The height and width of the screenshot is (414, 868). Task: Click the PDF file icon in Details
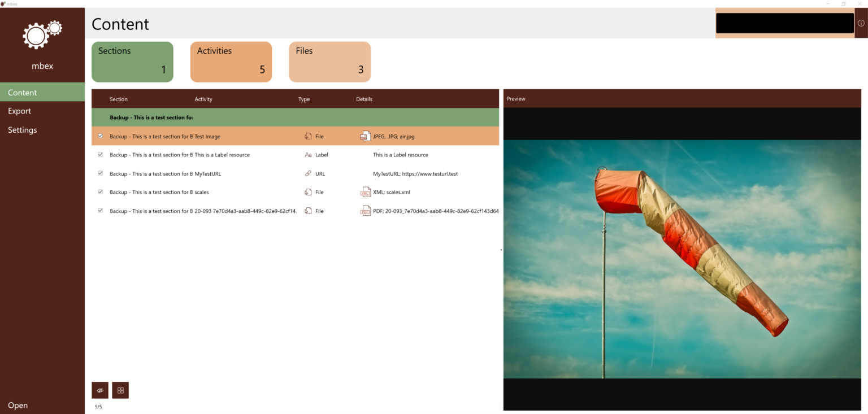[x=366, y=211]
